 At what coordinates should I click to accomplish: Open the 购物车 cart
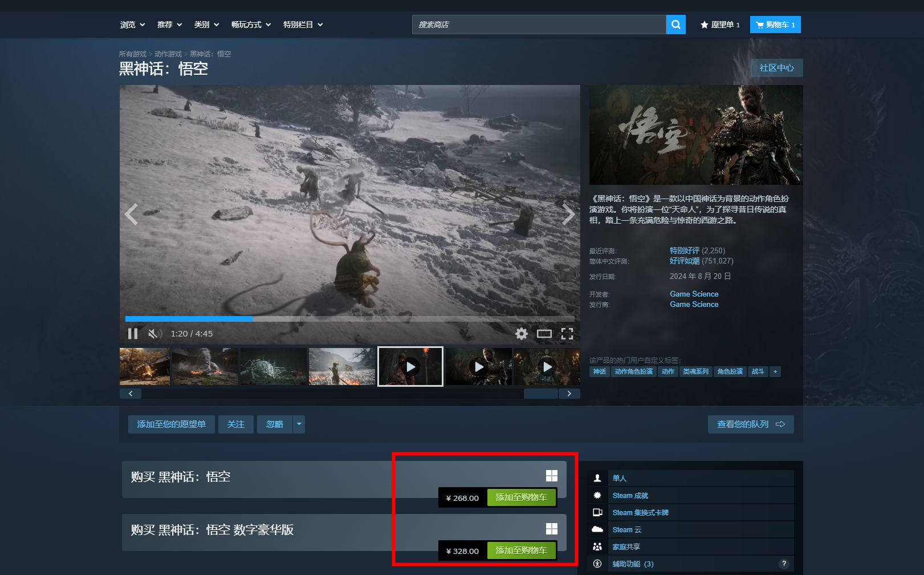(775, 25)
